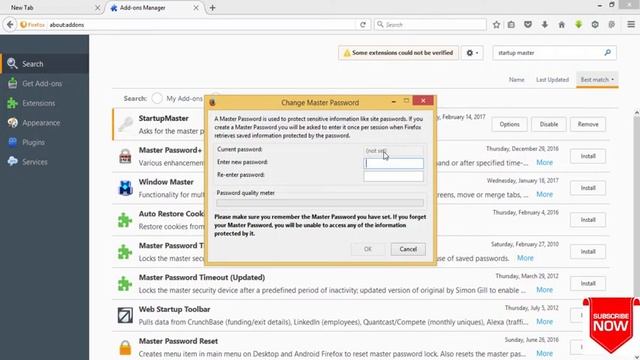Go to Home with the house icon
This screenshot has height=360, width=640.
pyautogui.click(x=562, y=24)
